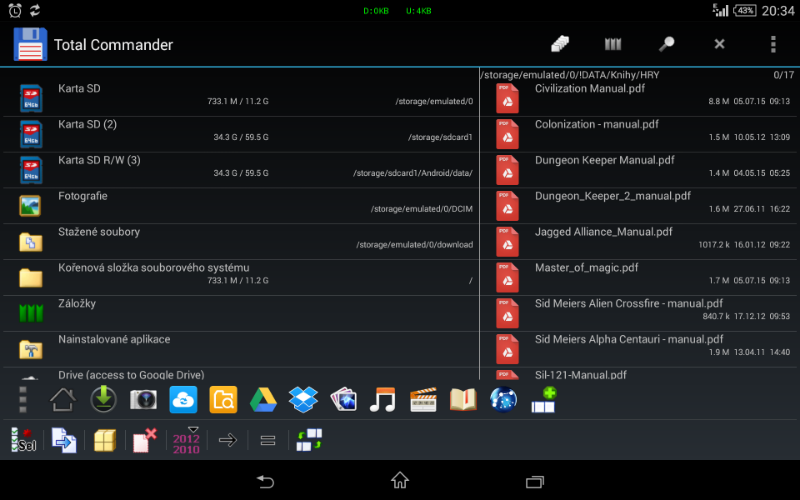
Task: Open the Záložky bookmarks entry
Action: [240, 313]
